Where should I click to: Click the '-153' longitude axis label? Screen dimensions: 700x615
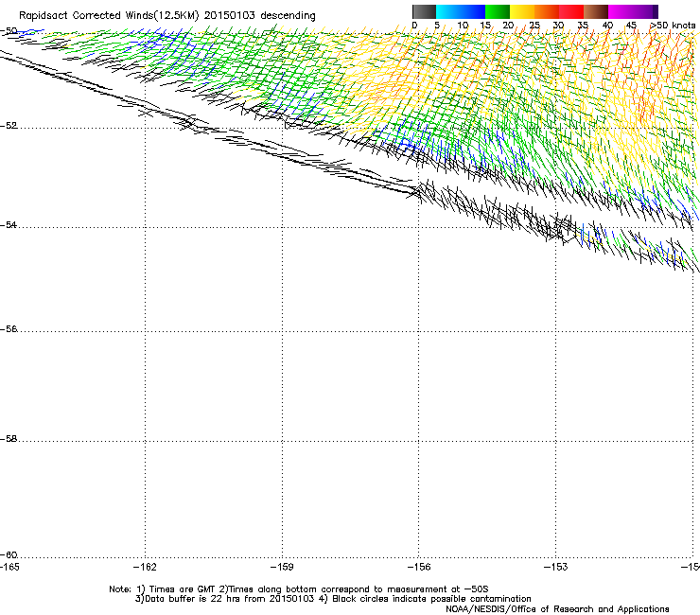pyautogui.click(x=556, y=567)
